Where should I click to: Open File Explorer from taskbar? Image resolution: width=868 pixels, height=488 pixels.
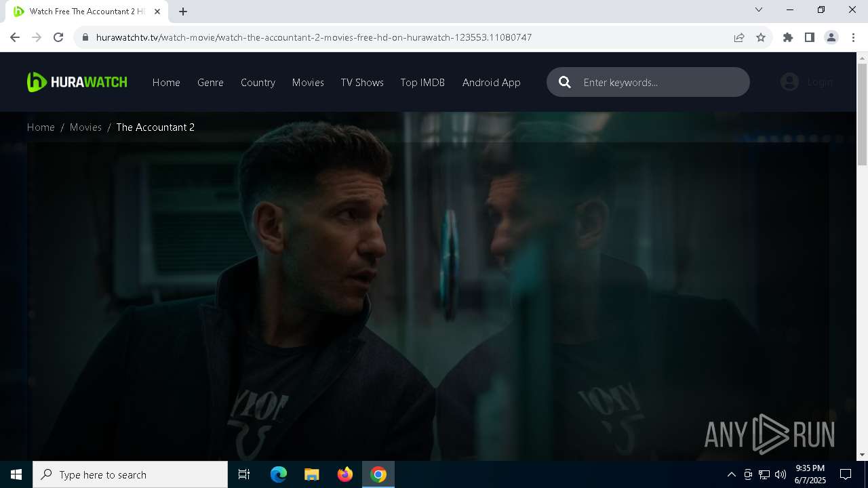click(x=312, y=474)
